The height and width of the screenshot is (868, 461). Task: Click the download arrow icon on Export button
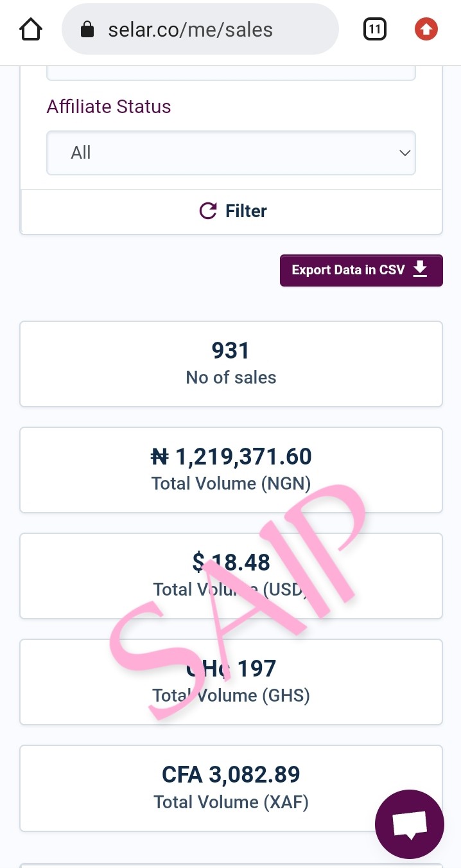pyautogui.click(x=420, y=269)
